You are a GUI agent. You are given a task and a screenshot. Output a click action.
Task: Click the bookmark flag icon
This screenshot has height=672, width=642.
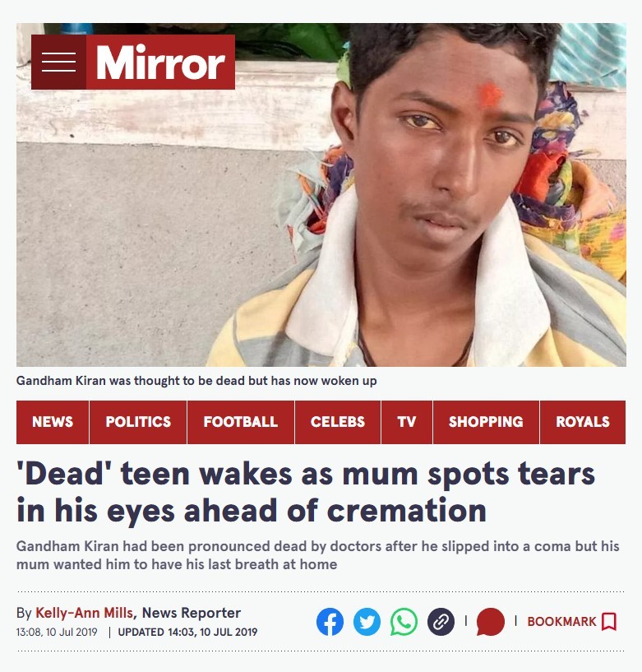(x=609, y=622)
